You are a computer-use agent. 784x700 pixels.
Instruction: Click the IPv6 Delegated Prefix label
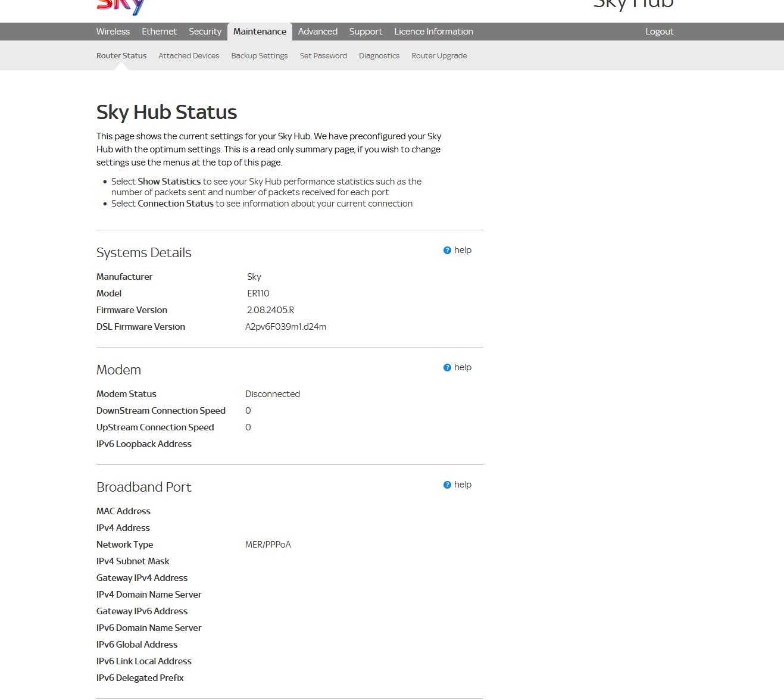click(x=140, y=678)
